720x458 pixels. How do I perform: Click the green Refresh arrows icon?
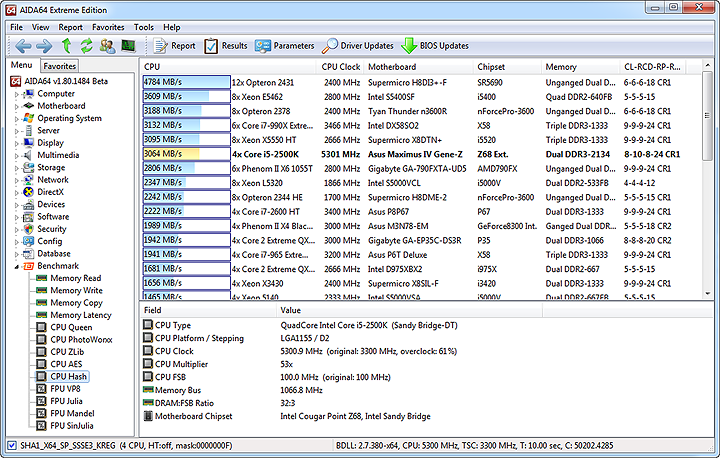(x=86, y=45)
